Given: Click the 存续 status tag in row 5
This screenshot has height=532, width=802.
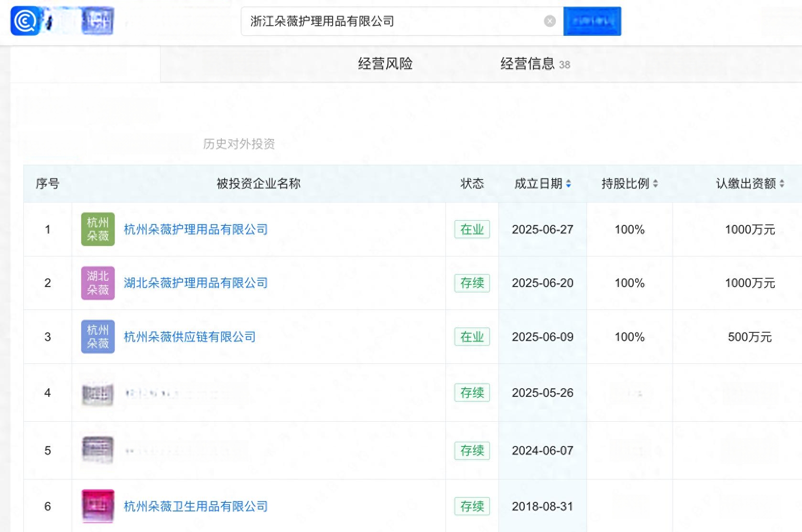Looking at the screenshot, I should pos(472,451).
